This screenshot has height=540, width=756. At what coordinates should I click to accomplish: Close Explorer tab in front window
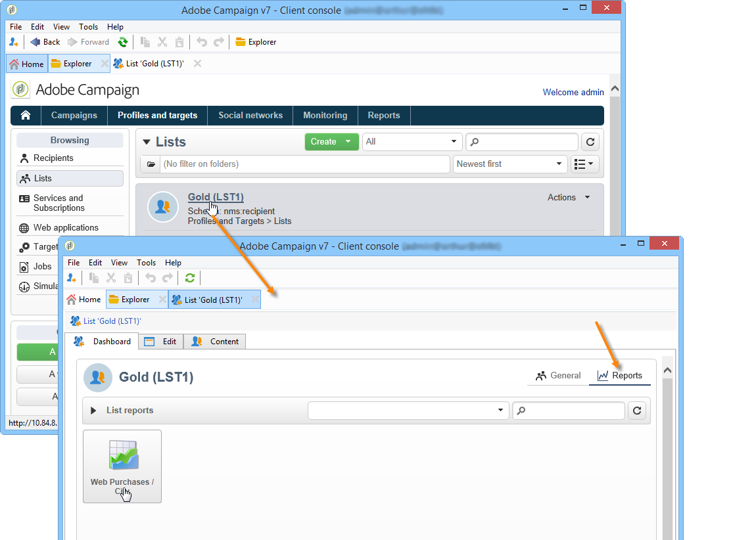[x=162, y=300]
